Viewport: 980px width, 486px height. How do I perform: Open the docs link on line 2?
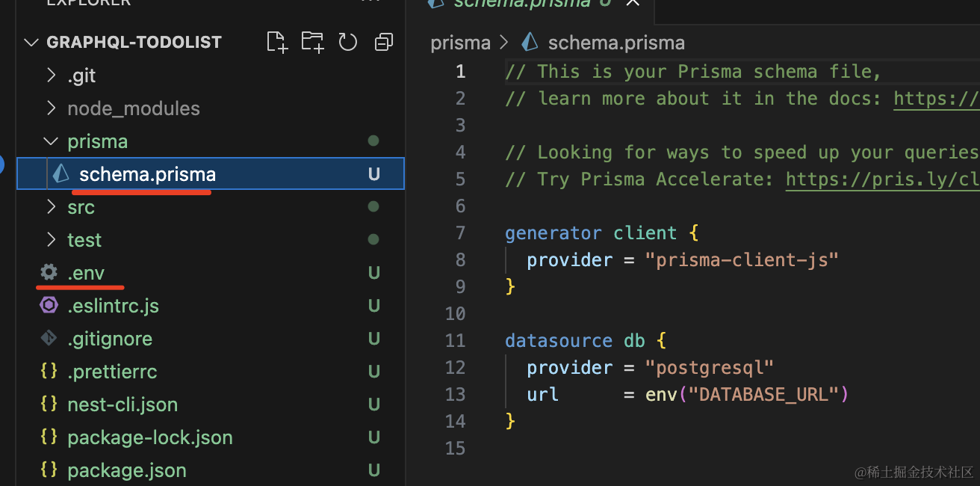935,99
